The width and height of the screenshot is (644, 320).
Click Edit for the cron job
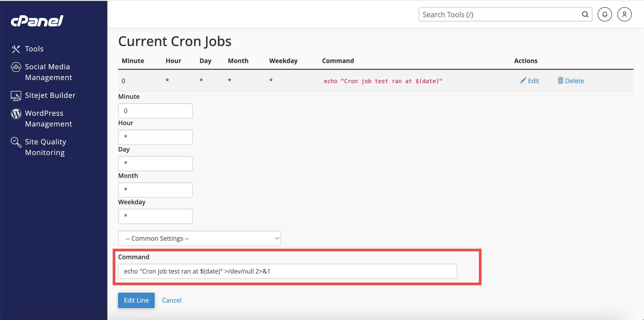click(529, 81)
